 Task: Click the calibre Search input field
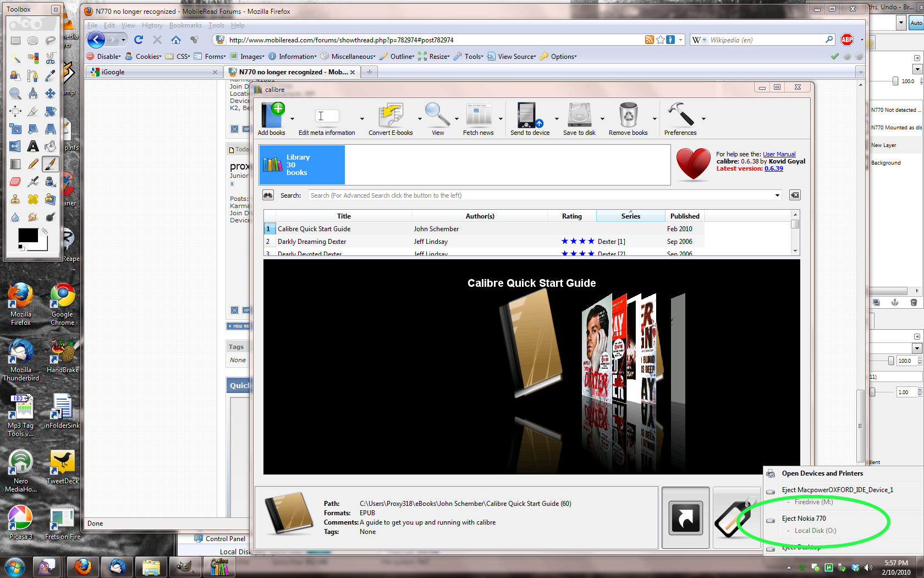coord(541,195)
